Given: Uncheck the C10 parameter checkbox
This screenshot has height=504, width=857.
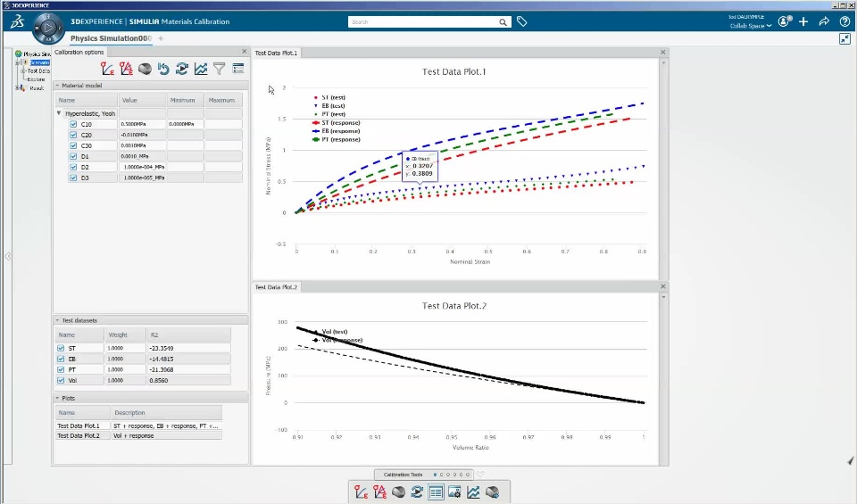Looking at the screenshot, I should 73,124.
